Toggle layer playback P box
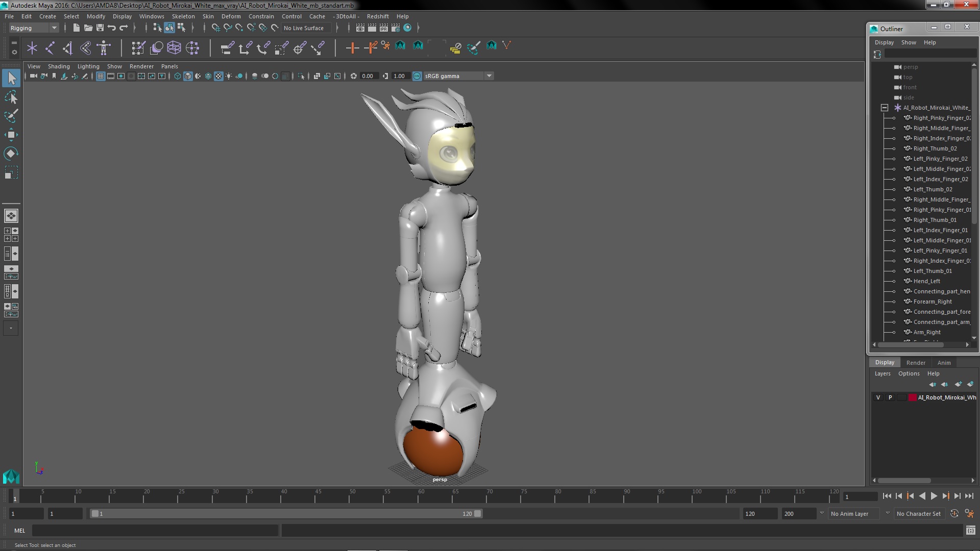Screen dimensions: 980x551 coord(890,397)
